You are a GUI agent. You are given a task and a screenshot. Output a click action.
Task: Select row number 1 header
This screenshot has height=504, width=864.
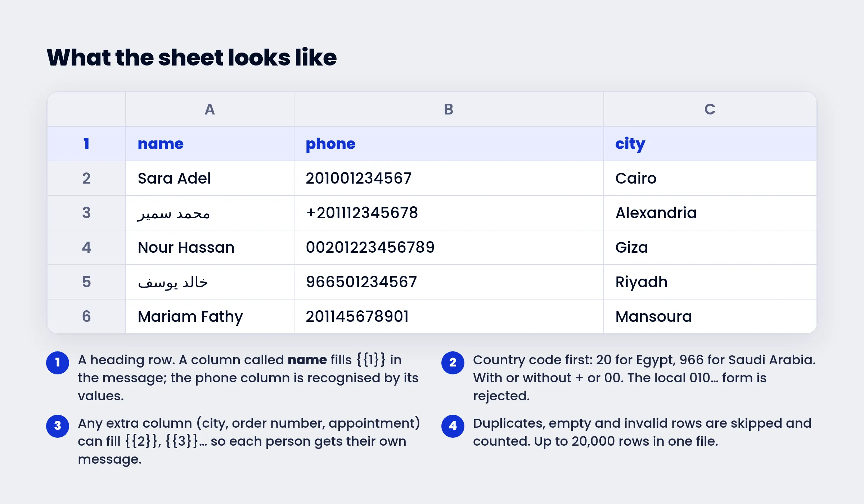(x=86, y=144)
